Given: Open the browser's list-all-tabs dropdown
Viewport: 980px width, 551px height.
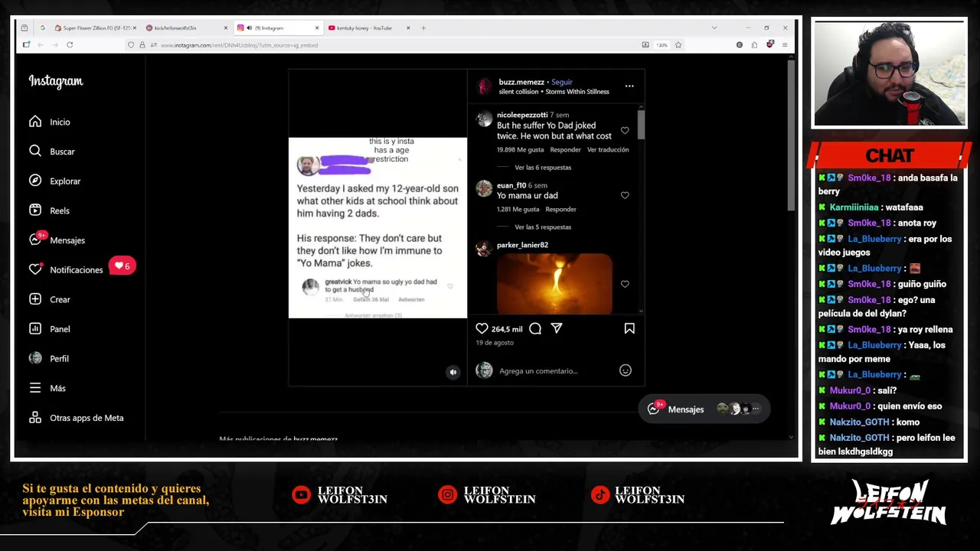Looking at the screenshot, I should click(714, 28).
